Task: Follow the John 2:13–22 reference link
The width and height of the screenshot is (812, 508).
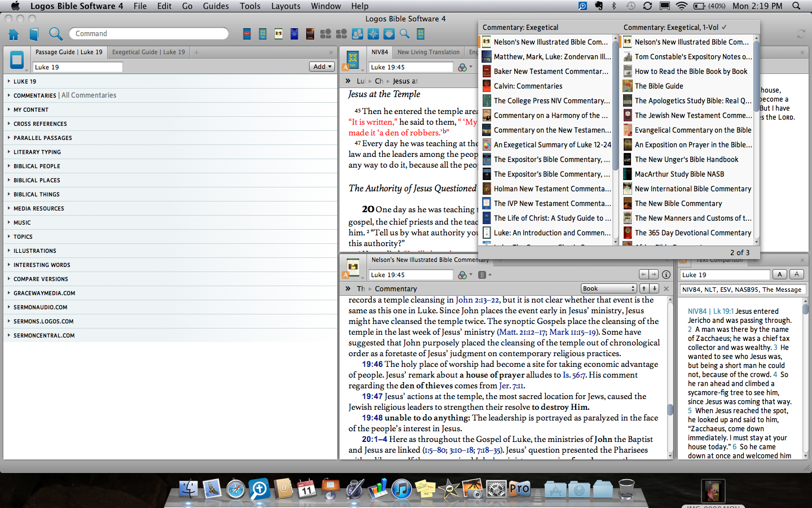Action: (477, 300)
